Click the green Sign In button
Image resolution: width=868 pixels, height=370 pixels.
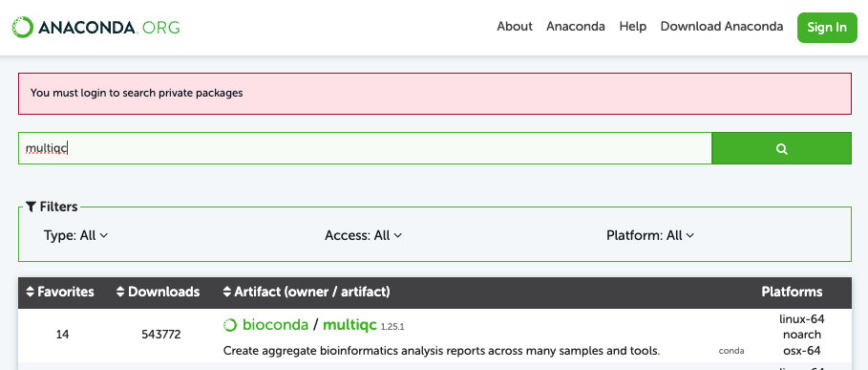(x=827, y=27)
